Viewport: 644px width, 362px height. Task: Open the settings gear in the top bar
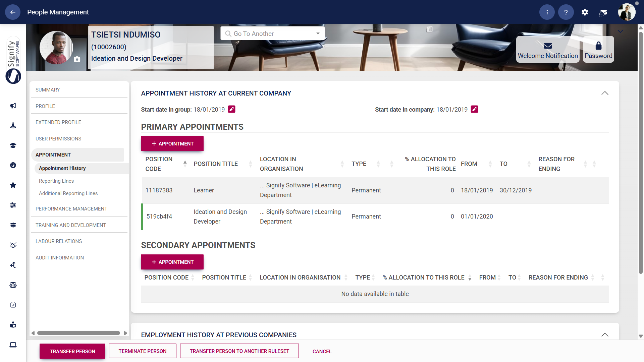point(585,12)
